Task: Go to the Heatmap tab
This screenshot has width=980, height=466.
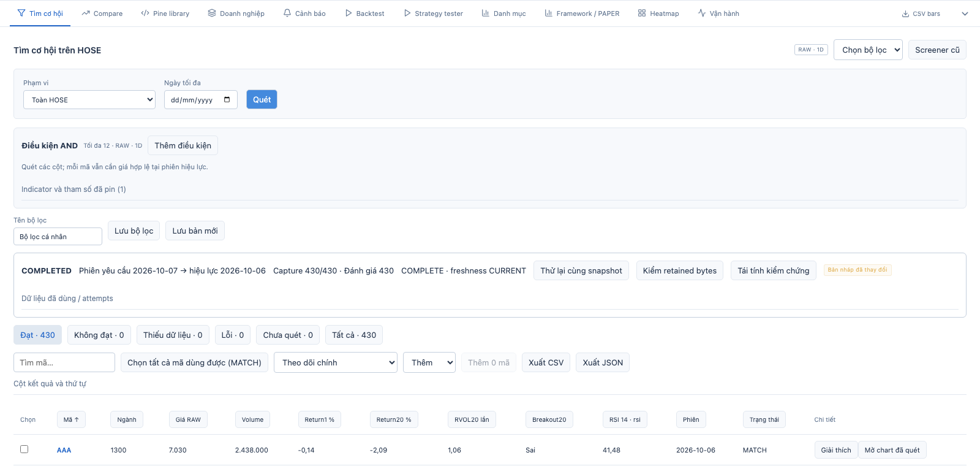Action: point(658,13)
